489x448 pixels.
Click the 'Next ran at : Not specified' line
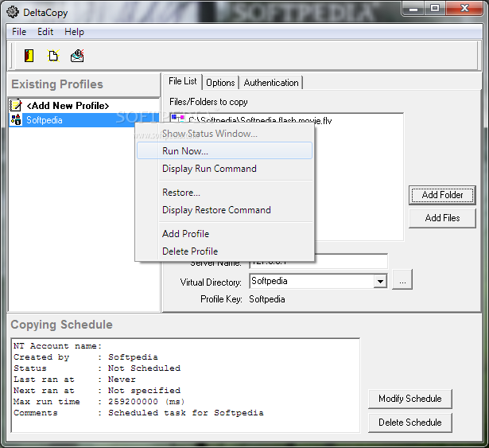[x=97, y=391]
